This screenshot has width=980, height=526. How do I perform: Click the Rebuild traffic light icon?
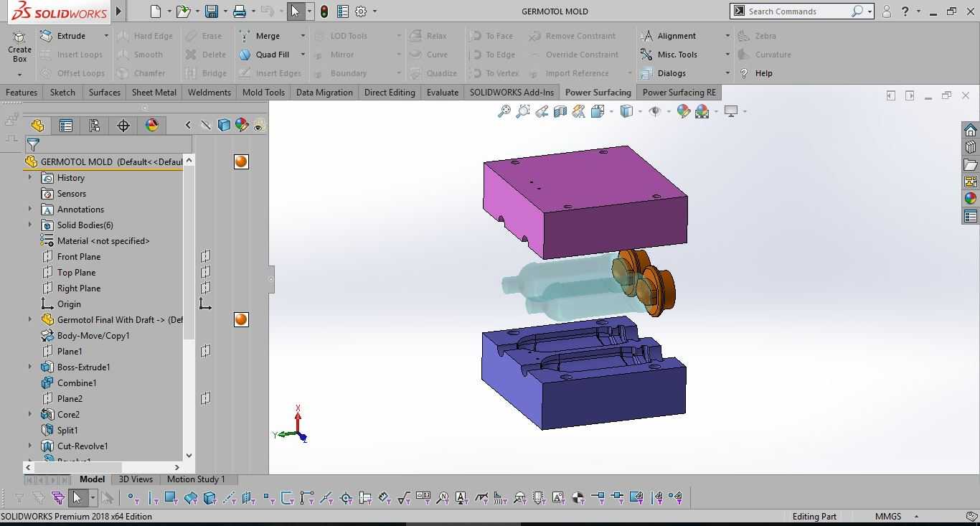pos(324,11)
